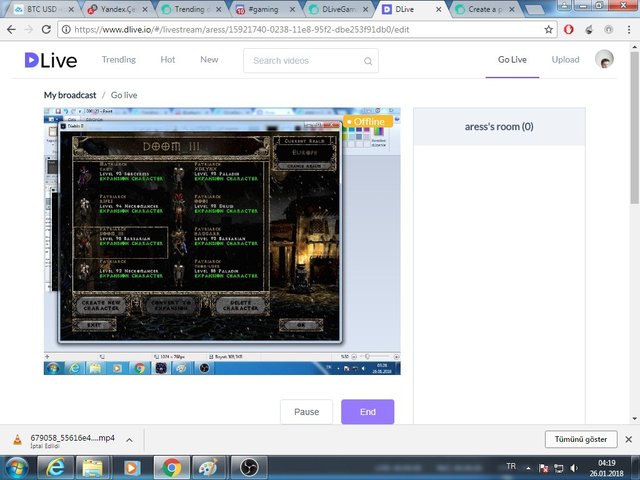The height and width of the screenshot is (480, 640).
Task: Expand options for the downloaded mp4 file
Action: click(x=129, y=439)
